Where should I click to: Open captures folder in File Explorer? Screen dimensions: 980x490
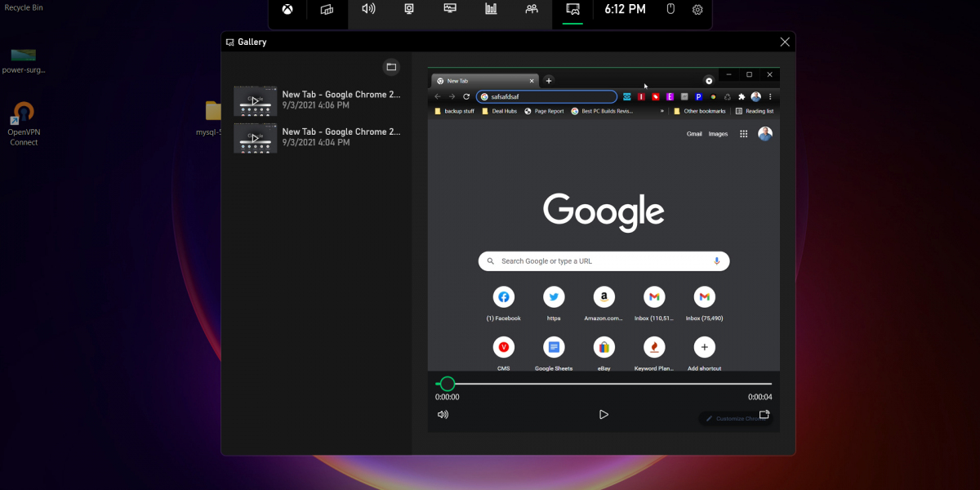coord(391,67)
